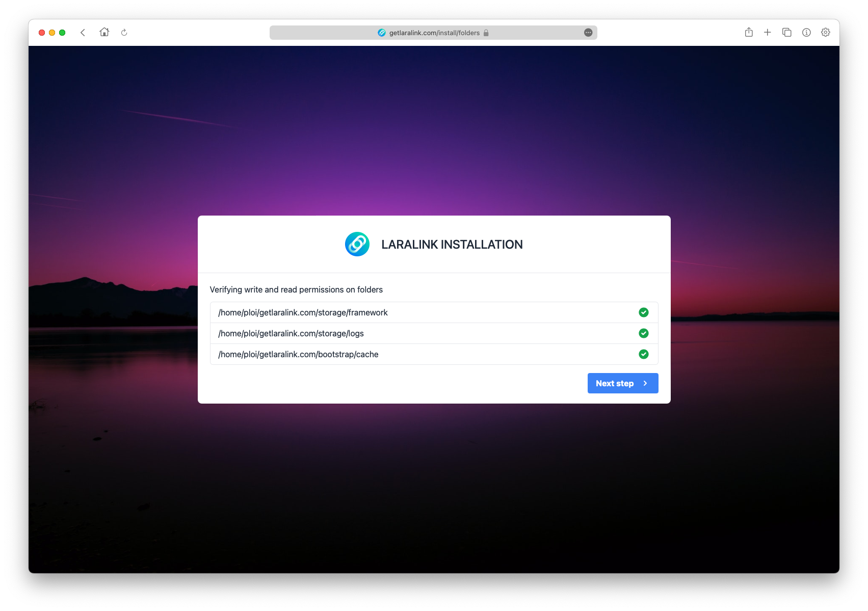Viewport: 868px width, 611px height.
Task: Open browser settings gear icon
Action: click(825, 33)
